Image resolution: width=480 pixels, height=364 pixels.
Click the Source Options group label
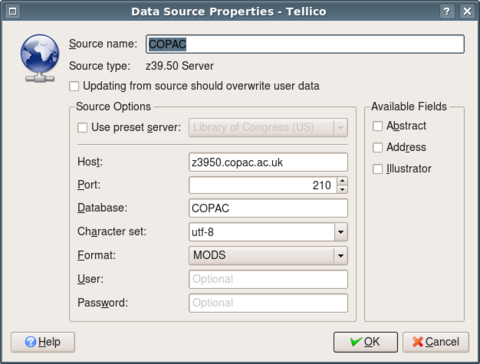pos(113,107)
